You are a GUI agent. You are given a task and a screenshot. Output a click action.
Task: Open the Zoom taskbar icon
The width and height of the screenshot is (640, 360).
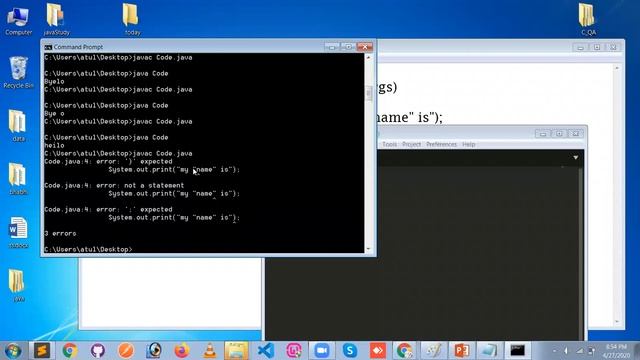pos(322,351)
